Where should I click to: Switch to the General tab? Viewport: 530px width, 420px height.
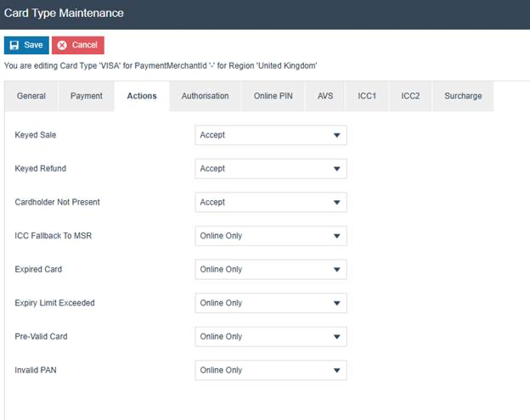click(31, 96)
